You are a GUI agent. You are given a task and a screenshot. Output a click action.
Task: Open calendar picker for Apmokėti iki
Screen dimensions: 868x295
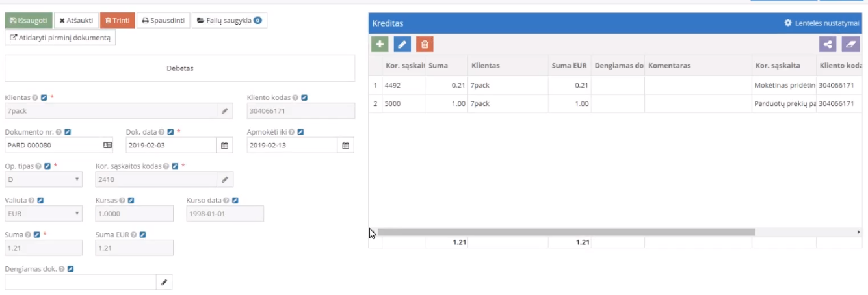click(346, 145)
